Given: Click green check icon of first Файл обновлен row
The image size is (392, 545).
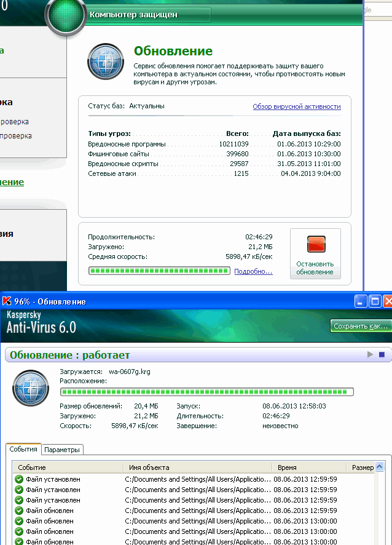Looking at the screenshot, I should (19, 511).
